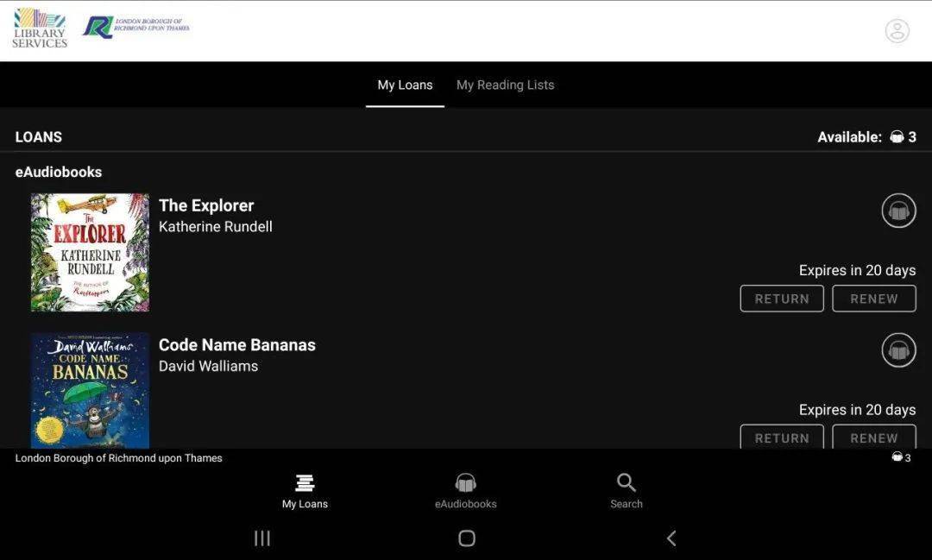The height and width of the screenshot is (560, 932).
Task: Tap the My Loans stacked books icon
Action: pos(305,482)
